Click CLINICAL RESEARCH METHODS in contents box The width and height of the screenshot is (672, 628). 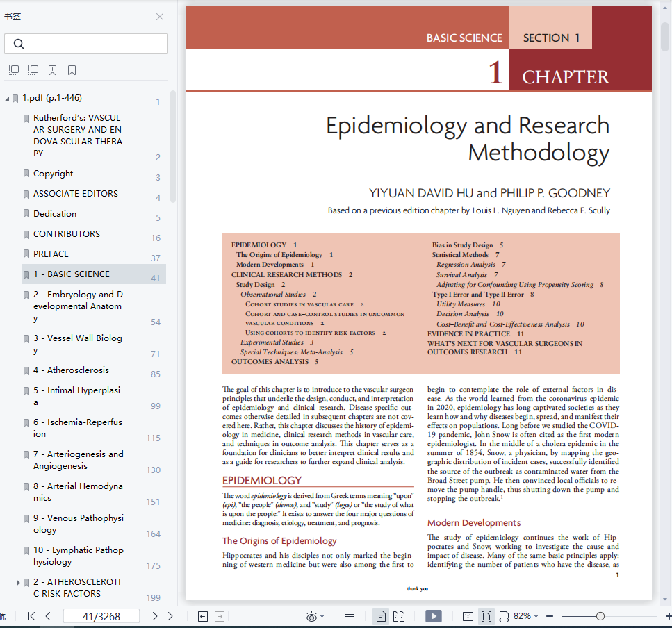point(292,274)
